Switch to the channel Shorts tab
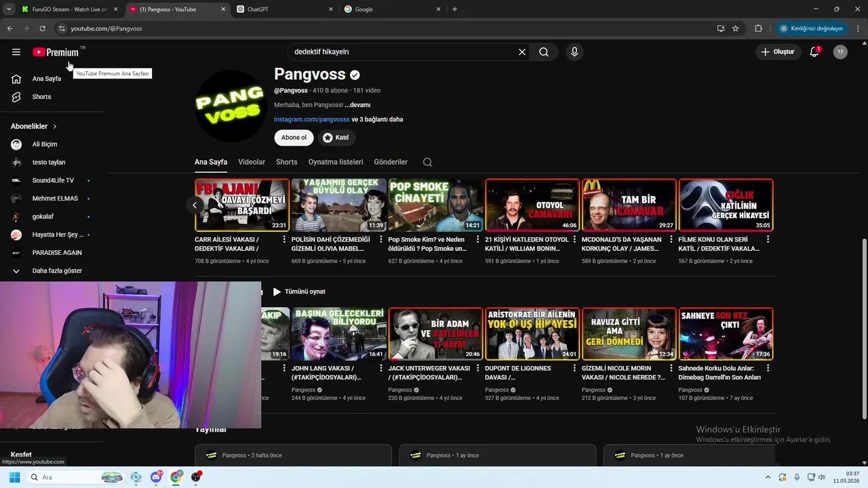This screenshot has height=488, width=868. (287, 162)
